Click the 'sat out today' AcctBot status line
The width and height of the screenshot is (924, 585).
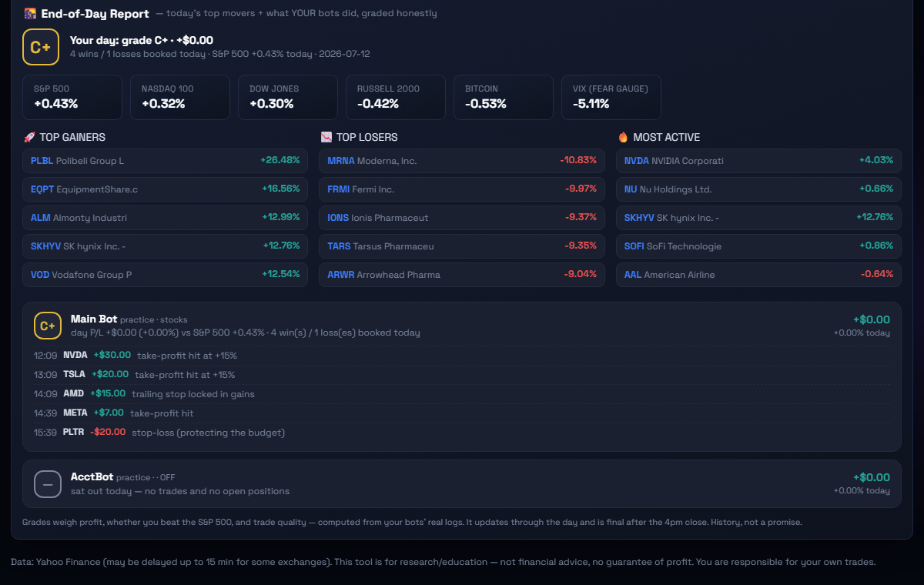180,491
